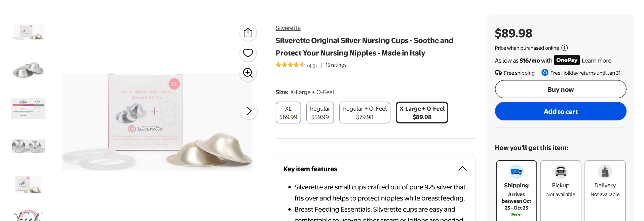The image size is (644, 221).
Task: Choose Regular + O-Feel $79.98 size
Action: [365, 113]
